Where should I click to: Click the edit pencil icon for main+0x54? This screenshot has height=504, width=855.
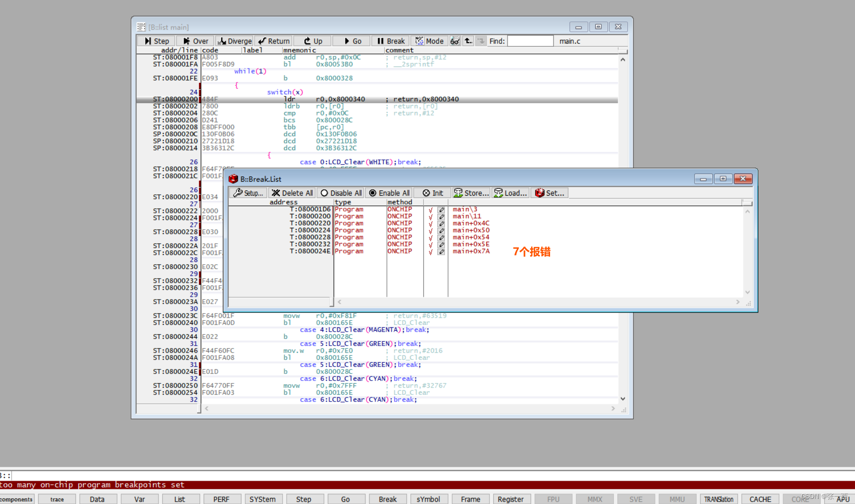click(441, 238)
